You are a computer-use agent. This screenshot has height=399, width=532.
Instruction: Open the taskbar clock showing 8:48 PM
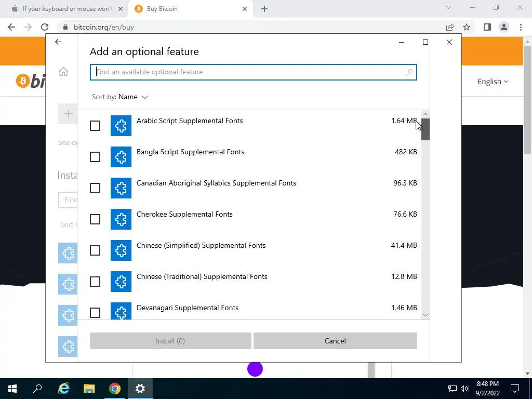[487, 389]
